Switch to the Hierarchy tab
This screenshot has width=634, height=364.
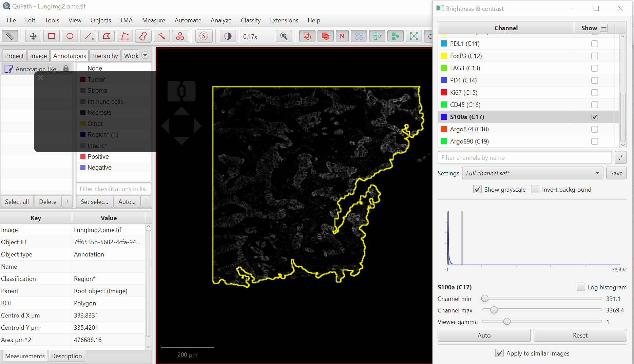(105, 56)
